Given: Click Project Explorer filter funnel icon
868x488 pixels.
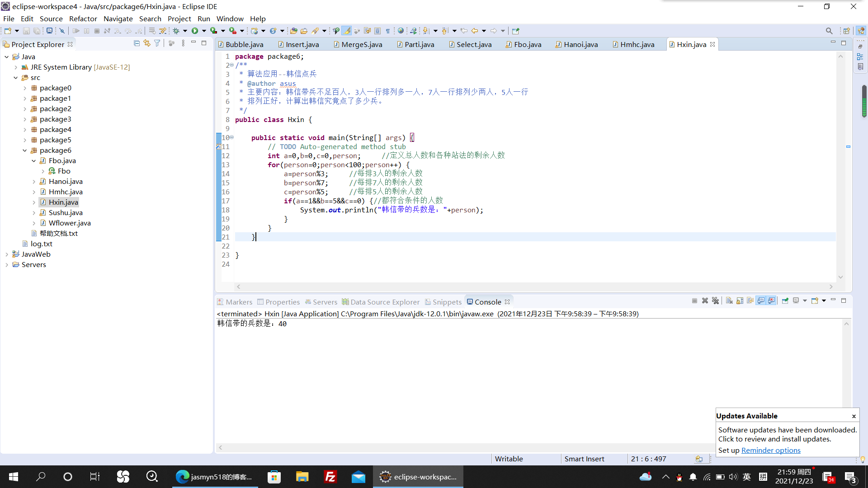Looking at the screenshot, I should click(157, 43).
